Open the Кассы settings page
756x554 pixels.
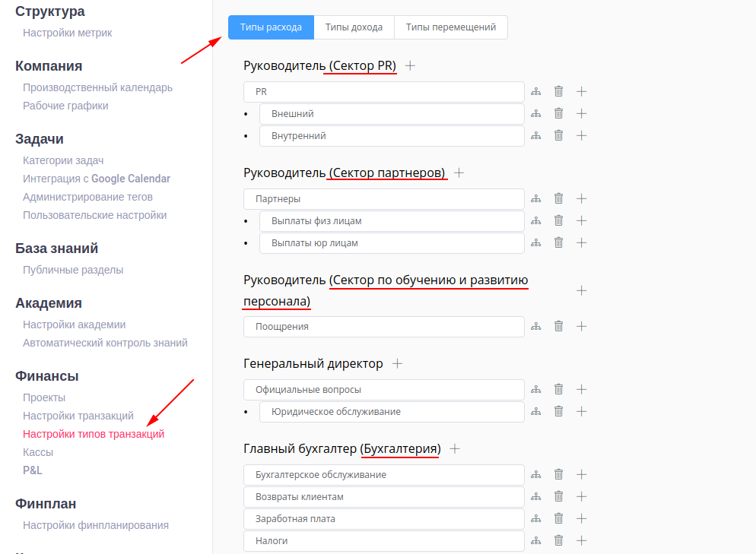(x=38, y=451)
